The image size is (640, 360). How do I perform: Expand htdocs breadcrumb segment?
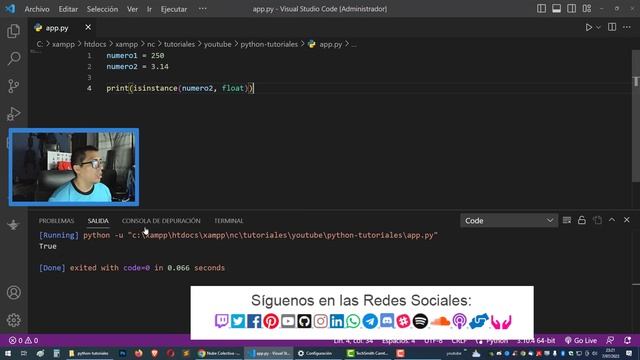(95, 44)
